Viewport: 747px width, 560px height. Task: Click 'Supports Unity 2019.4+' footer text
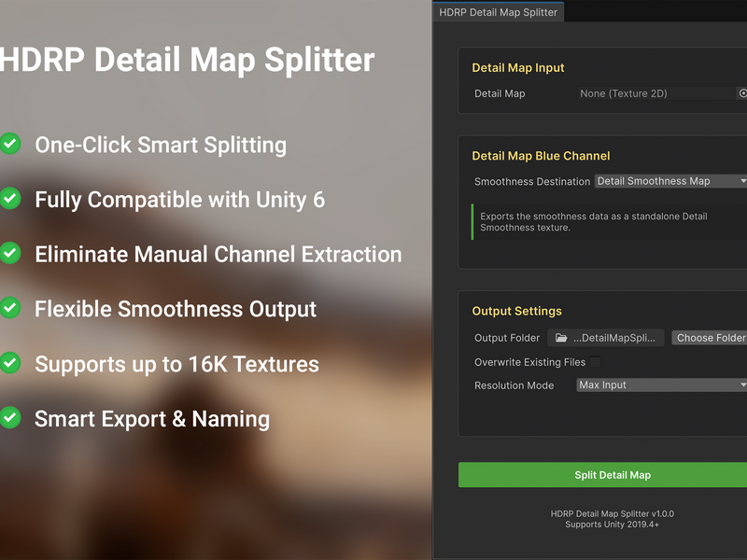(x=613, y=525)
